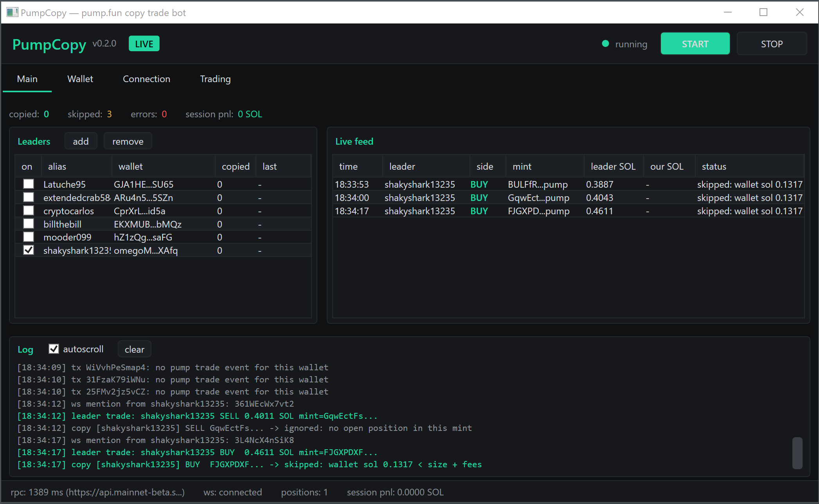Click the our SOL column header

(x=670, y=167)
